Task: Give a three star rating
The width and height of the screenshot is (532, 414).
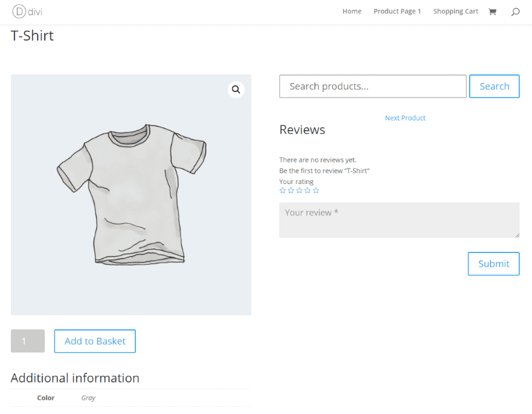Action: click(299, 191)
